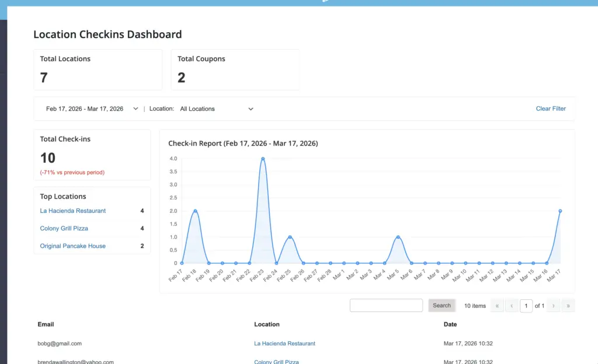
Task: Click the Clear Filter link
Action: [551, 108]
